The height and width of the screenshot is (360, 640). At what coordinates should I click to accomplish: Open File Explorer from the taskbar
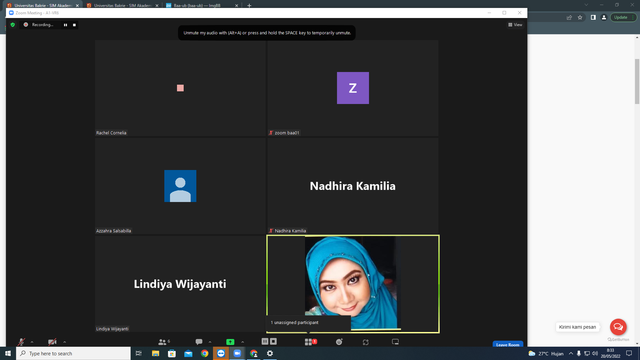(156, 353)
